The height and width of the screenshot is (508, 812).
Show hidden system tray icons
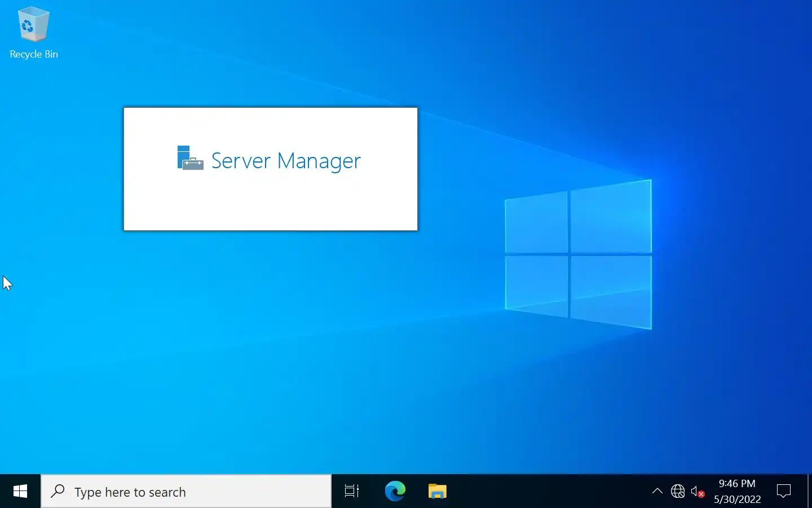(x=657, y=492)
